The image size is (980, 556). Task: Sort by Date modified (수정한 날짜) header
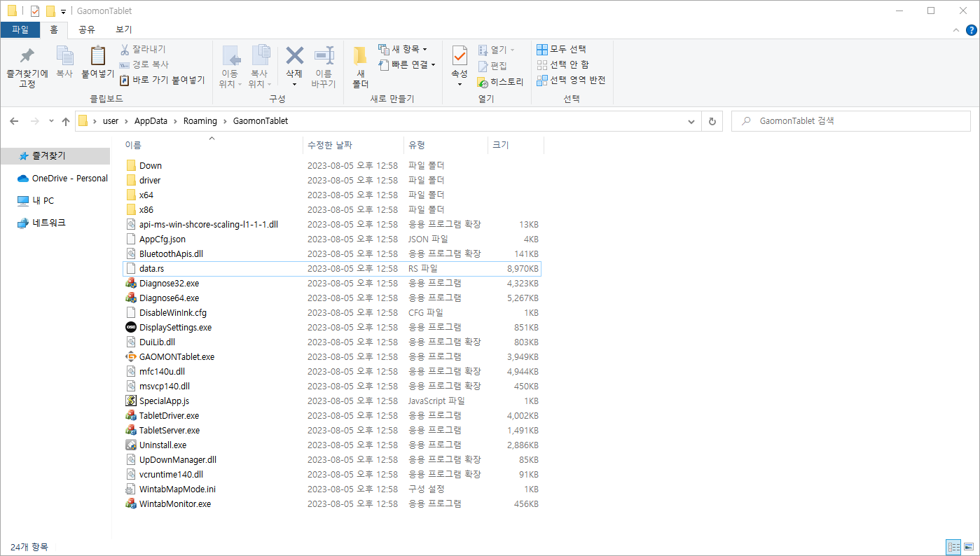(354, 145)
